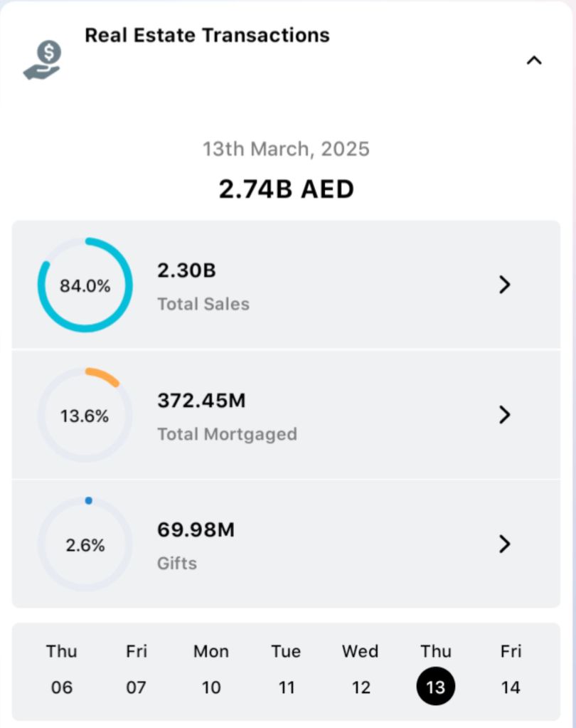Select Friday 14 date
The height and width of the screenshot is (728, 576).
tap(511, 670)
